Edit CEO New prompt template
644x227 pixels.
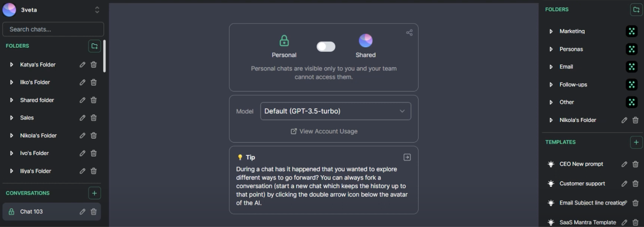pos(624,164)
